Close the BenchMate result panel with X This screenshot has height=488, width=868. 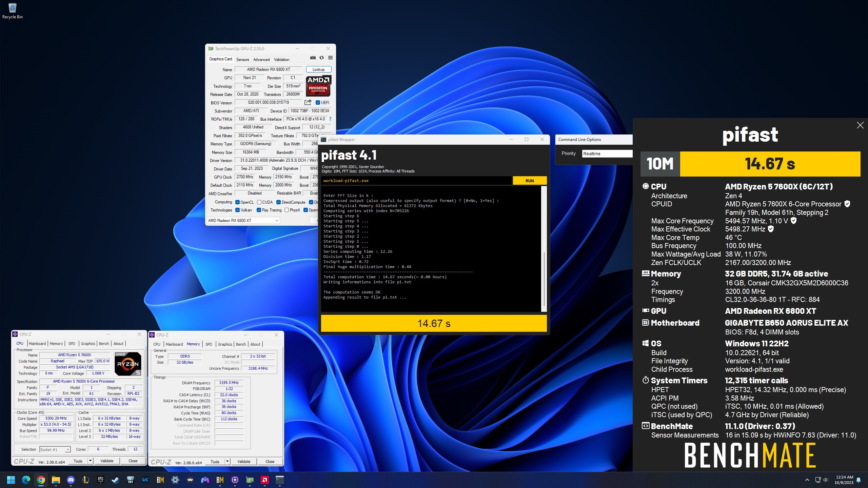(860, 125)
